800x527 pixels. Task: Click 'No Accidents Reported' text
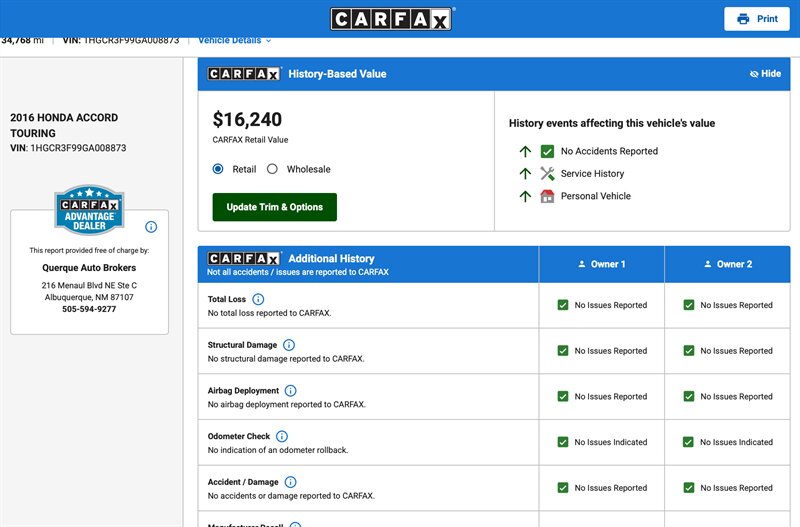pos(609,152)
